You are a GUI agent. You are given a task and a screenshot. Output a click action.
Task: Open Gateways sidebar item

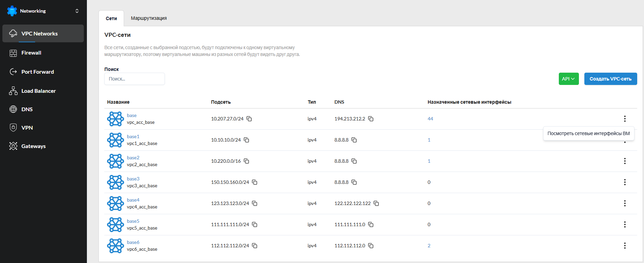click(x=43, y=146)
